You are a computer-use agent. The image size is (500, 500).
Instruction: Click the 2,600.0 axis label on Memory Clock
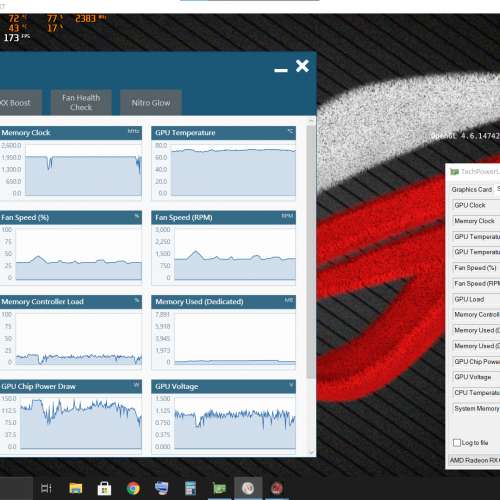[11, 145]
